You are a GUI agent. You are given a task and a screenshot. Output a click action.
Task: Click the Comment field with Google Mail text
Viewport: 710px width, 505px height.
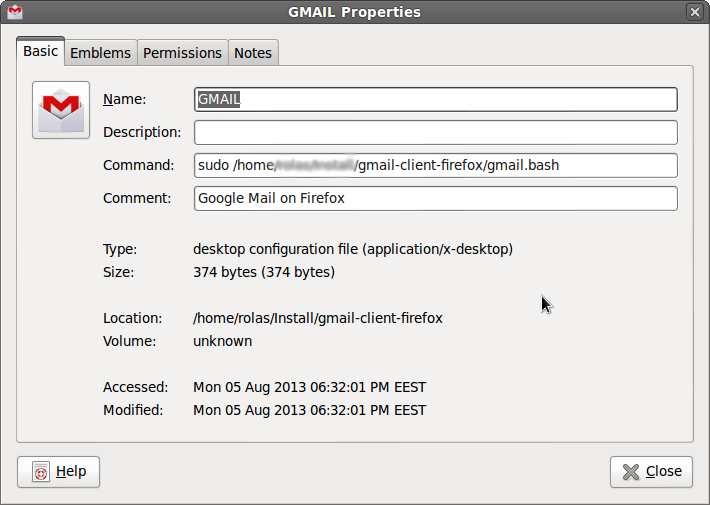436,198
